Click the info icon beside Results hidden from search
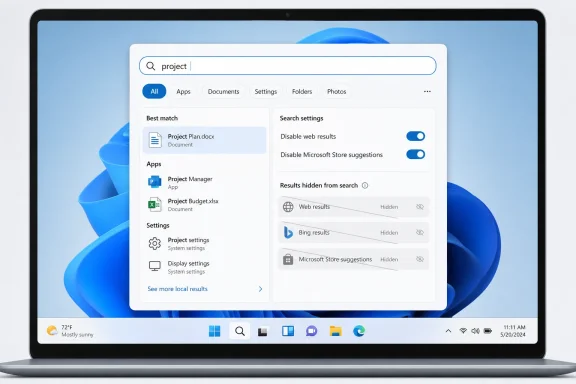 [365, 185]
